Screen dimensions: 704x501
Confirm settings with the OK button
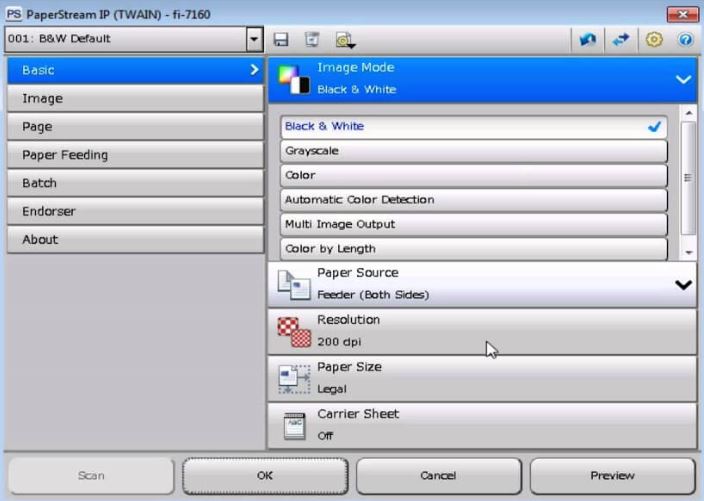click(265, 476)
